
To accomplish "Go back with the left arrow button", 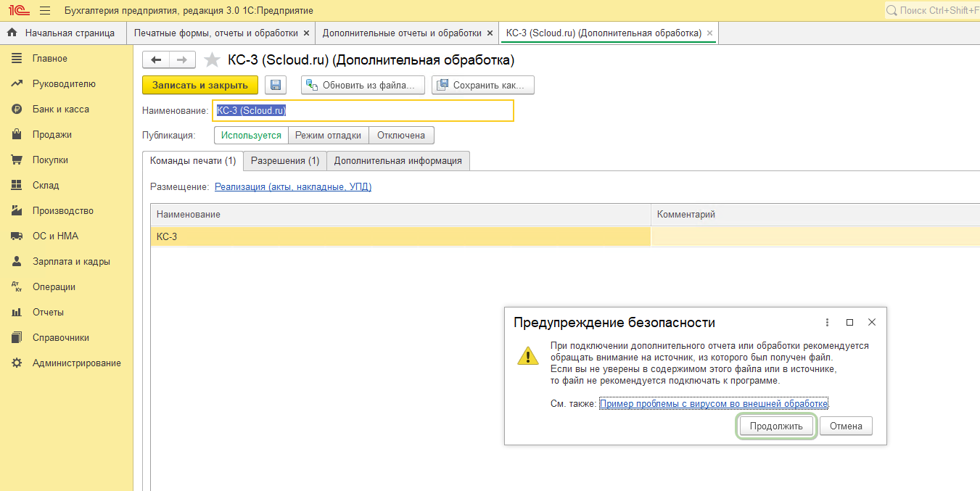I will (156, 59).
